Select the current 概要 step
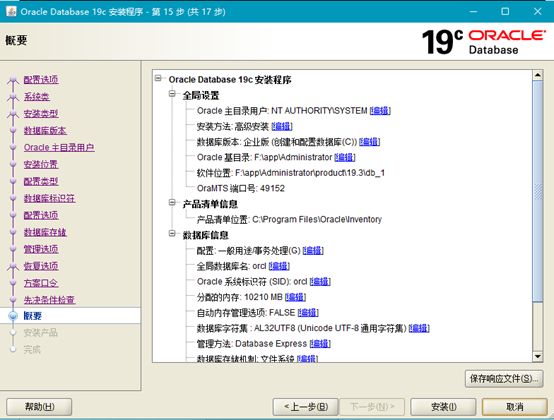Image resolution: width=554 pixels, height=420 pixels. point(33,316)
